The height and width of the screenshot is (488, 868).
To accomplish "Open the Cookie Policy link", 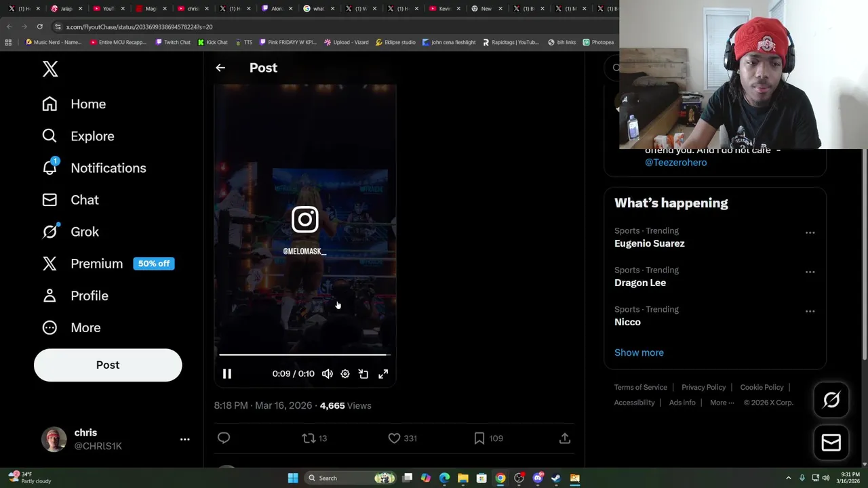I will (762, 387).
